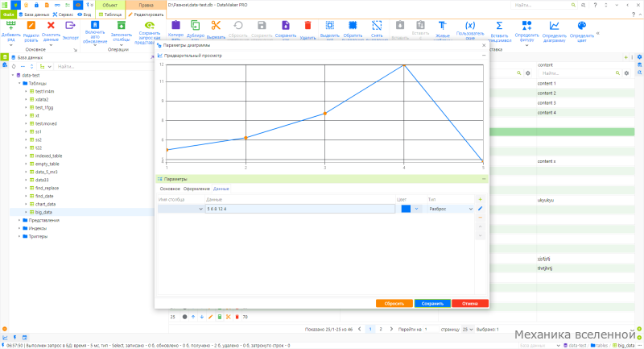This screenshot has height=349, width=644.
Task: Open the База данных menu tab
Action: 34,15
